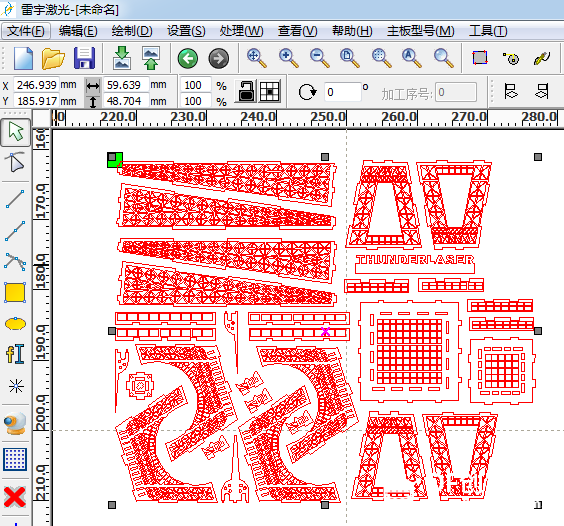Screen dimensions: 564x526
Task: Open the 处理(W) menu
Action: click(241, 31)
